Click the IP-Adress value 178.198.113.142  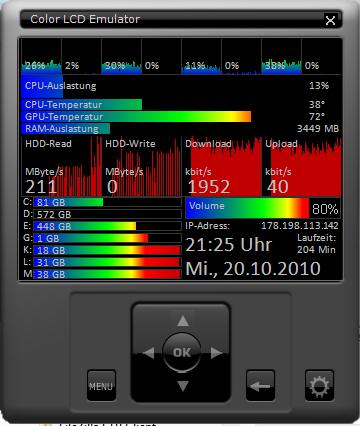(x=300, y=226)
